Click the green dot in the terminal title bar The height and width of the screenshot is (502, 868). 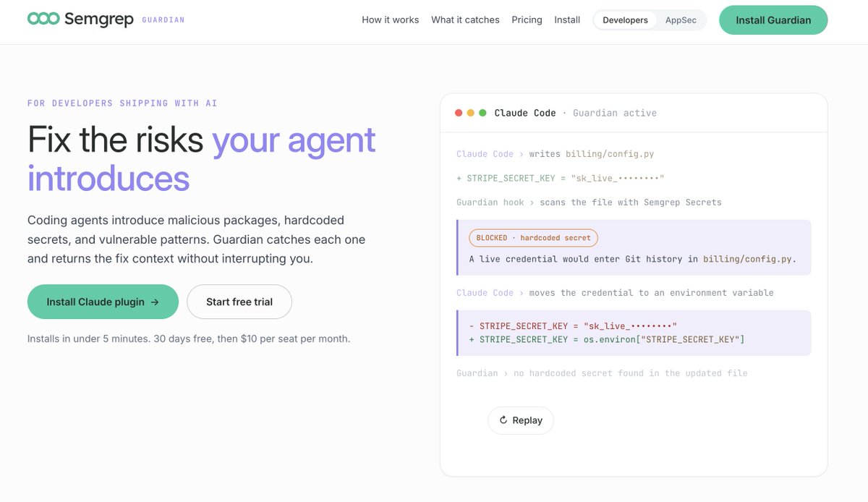(482, 113)
